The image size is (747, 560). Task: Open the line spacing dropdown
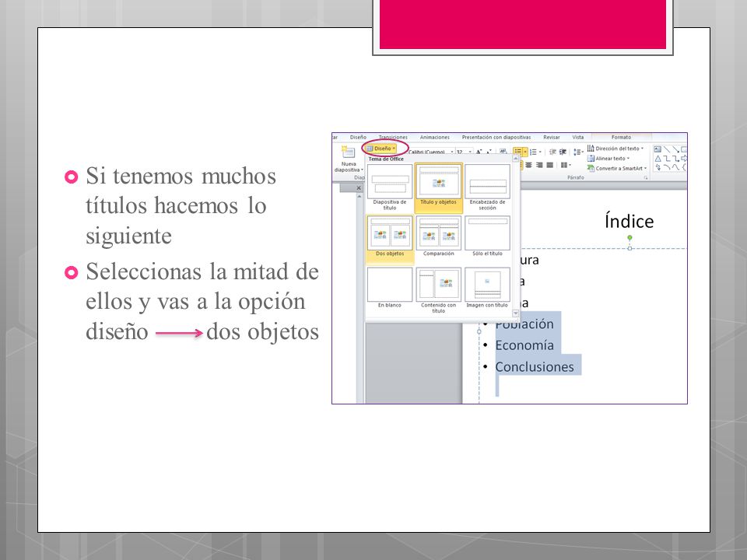tap(578, 152)
